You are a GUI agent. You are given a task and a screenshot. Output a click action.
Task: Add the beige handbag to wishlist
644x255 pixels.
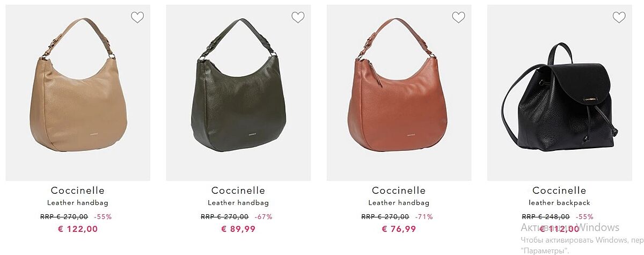pyautogui.click(x=137, y=18)
